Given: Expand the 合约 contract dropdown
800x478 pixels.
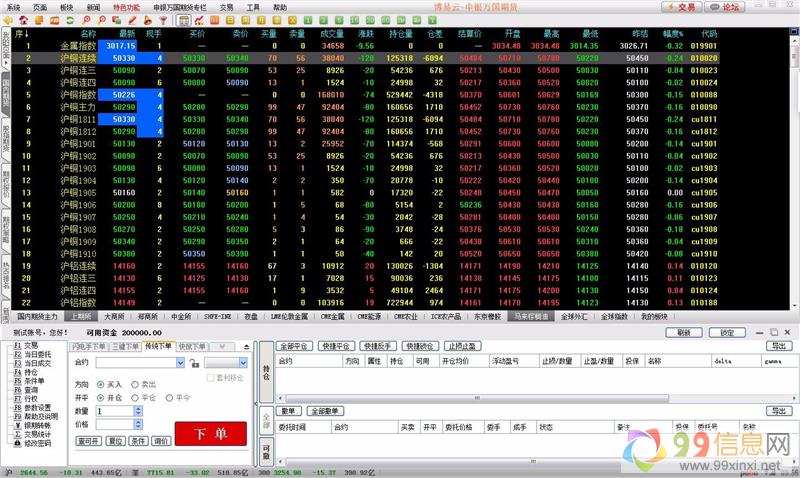Looking at the screenshot, I should (180, 363).
